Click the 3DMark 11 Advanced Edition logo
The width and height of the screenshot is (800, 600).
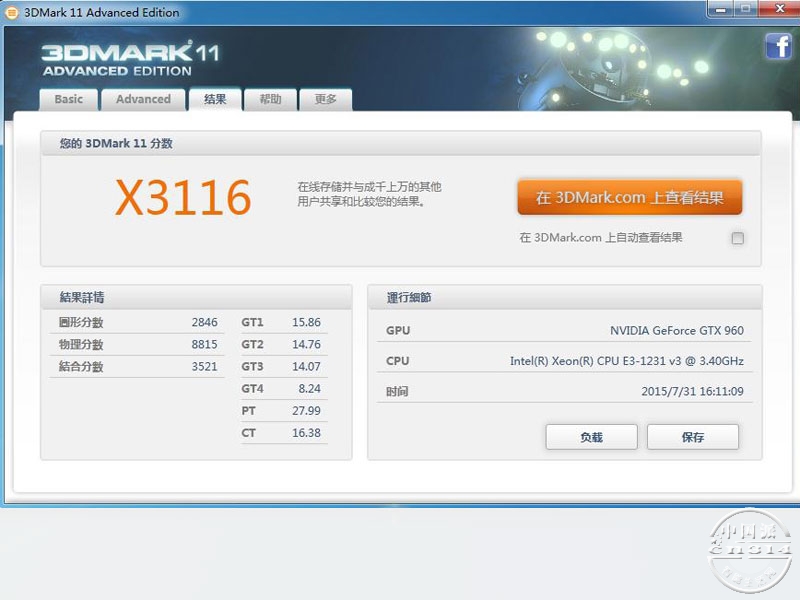(x=130, y=59)
